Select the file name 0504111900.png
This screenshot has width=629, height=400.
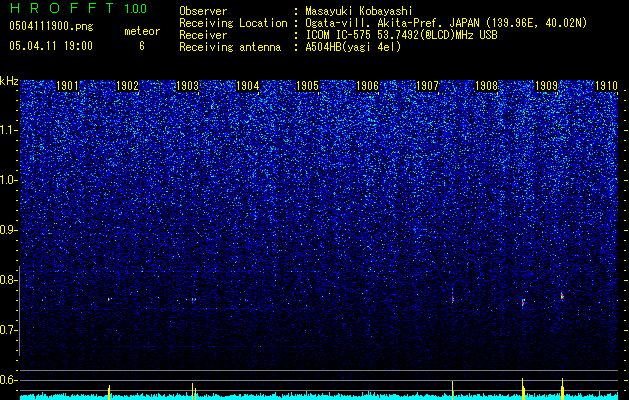(51, 26)
